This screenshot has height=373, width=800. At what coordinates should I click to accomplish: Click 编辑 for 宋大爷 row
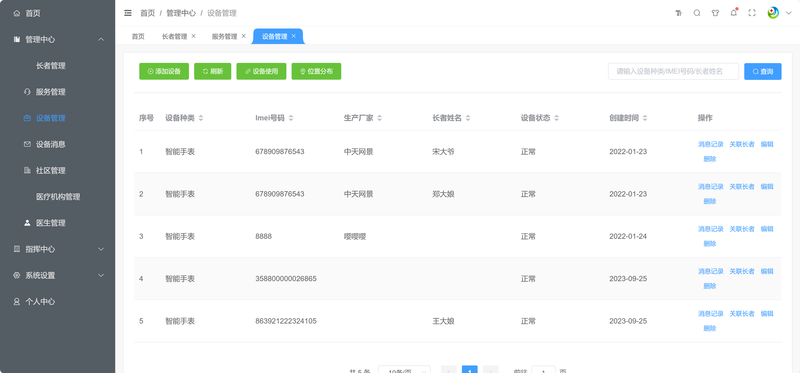pyautogui.click(x=767, y=144)
